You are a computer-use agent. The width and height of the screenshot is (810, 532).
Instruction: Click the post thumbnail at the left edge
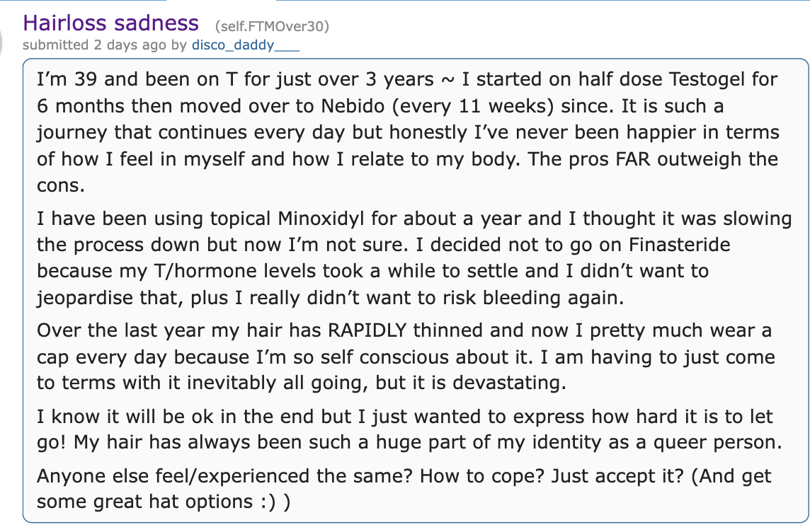point(1,39)
